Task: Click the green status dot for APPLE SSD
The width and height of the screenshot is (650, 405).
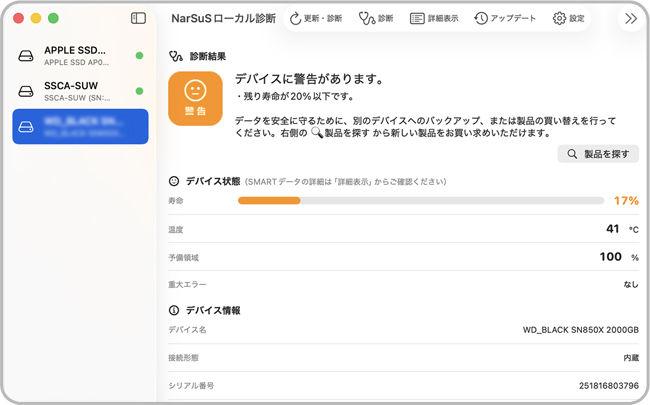Action: pyautogui.click(x=139, y=56)
